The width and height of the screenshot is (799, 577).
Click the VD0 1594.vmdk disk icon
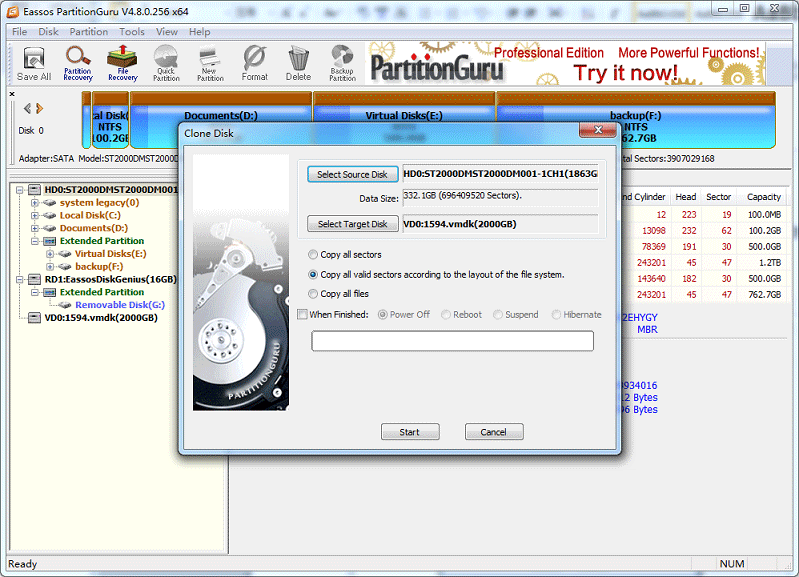(34, 318)
